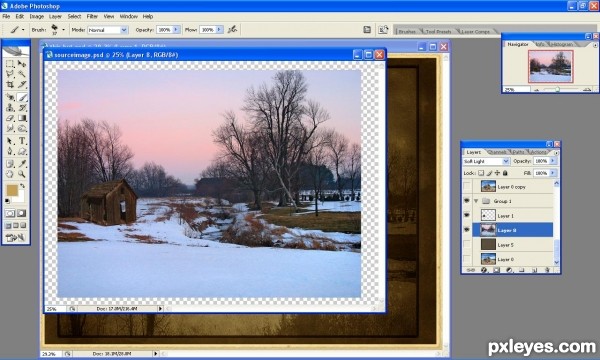Screen dimensions: 600x360
Task: Select the Type tool
Action: [22, 141]
